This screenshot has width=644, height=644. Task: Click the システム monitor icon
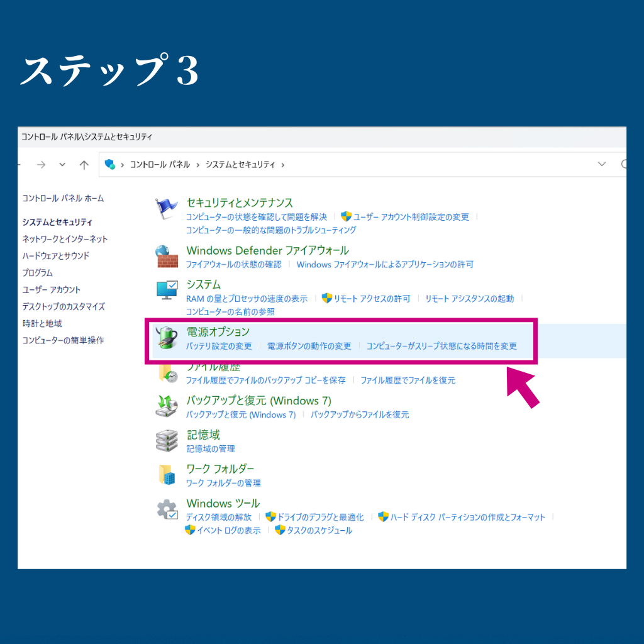coord(167,290)
